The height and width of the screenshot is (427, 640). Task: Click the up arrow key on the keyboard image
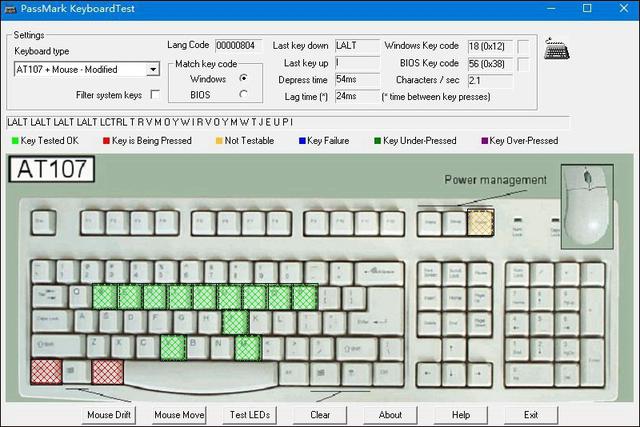(454, 349)
